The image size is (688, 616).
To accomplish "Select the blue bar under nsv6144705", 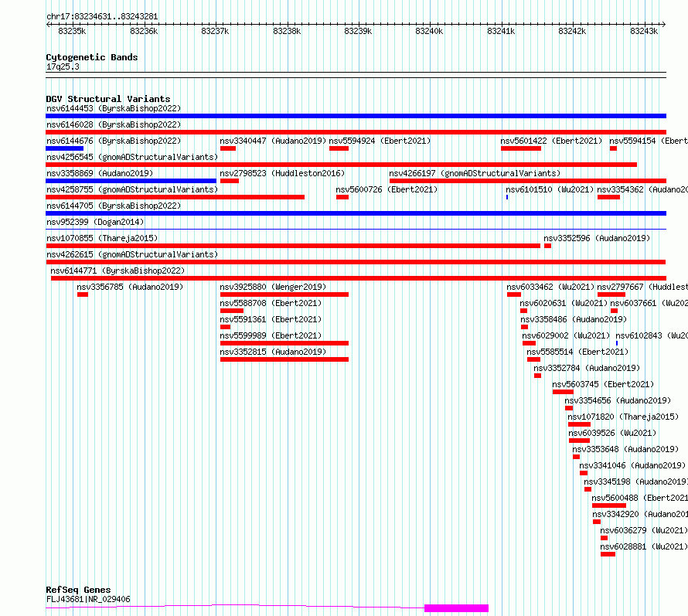I will point(356,213).
